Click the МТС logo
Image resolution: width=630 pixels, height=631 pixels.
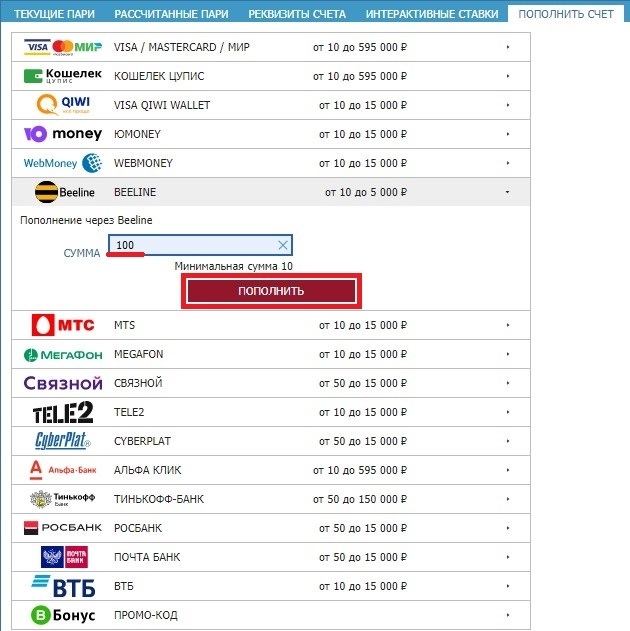coord(63,325)
